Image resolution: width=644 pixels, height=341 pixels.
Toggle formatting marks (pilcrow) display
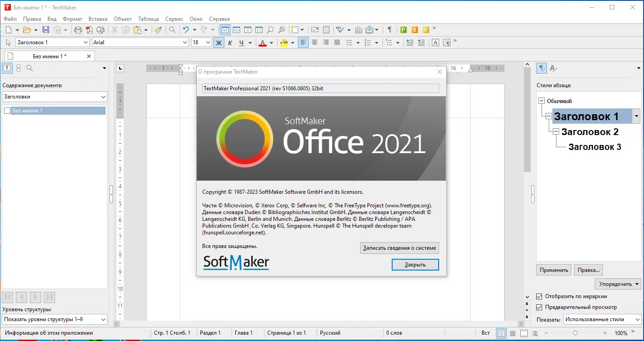tap(389, 30)
